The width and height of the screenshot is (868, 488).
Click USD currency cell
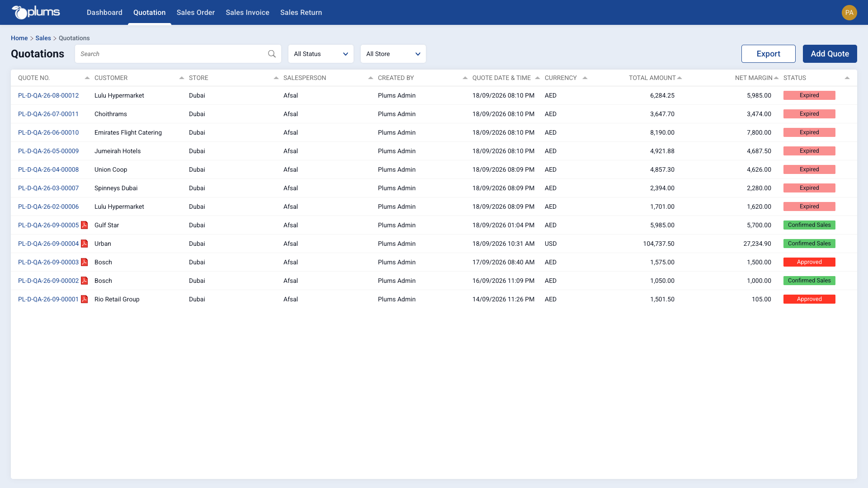[551, 244]
